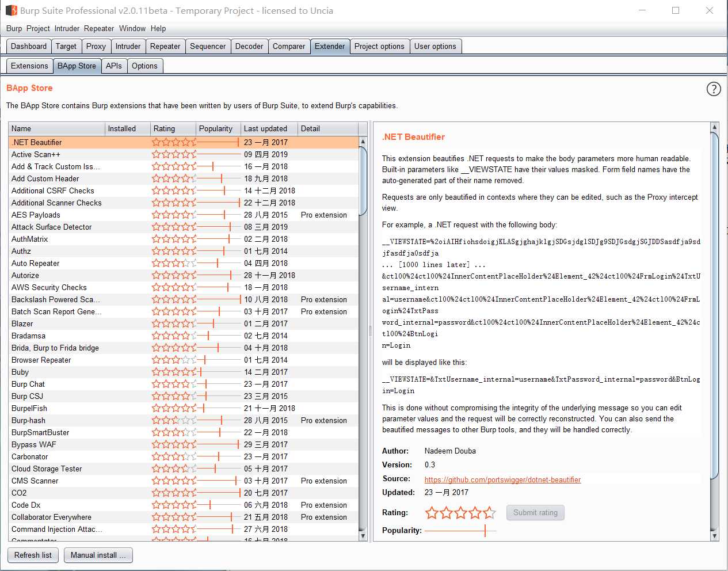Open the Burp menu
Image resolution: width=728 pixels, height=571 pixels.
click(14, 28)
